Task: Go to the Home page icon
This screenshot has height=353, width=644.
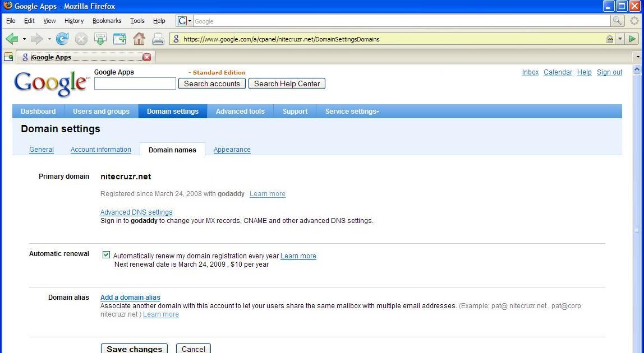Action: click(x=139, y=39)
